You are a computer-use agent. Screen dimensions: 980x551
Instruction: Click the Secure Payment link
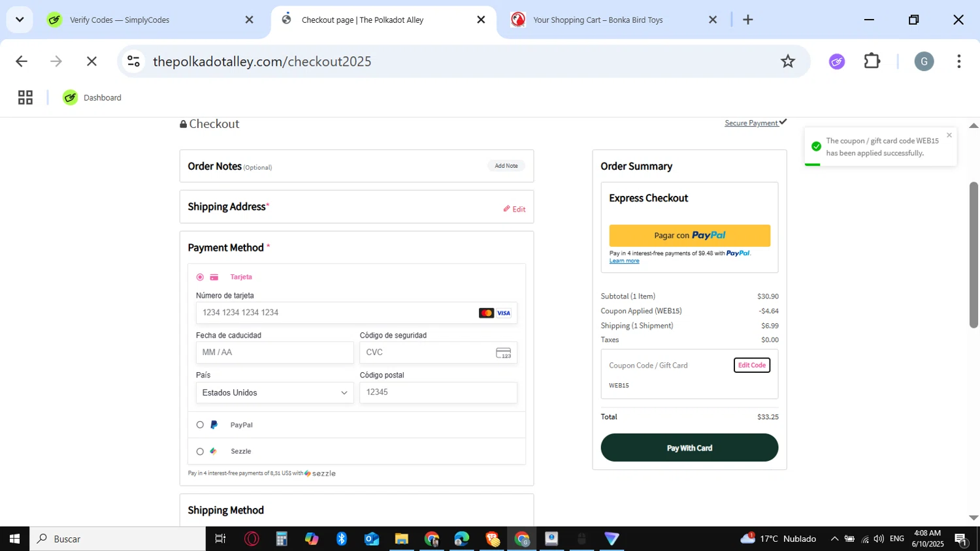pyautogui.click(x=755, y=123)
